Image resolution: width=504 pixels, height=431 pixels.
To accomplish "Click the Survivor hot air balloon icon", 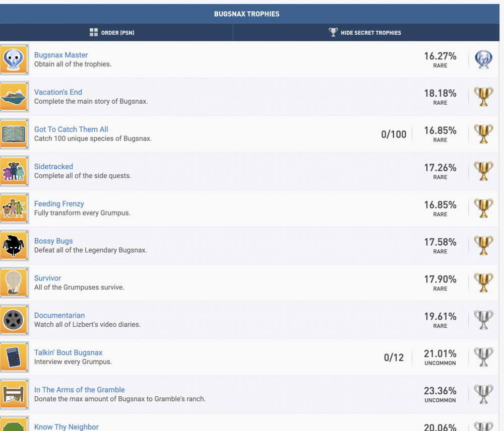I will (x=14, y=283).
